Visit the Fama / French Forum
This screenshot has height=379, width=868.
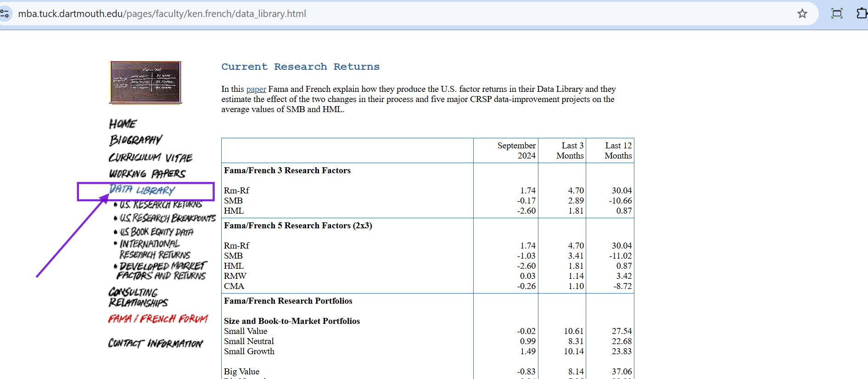click(158, 318)
